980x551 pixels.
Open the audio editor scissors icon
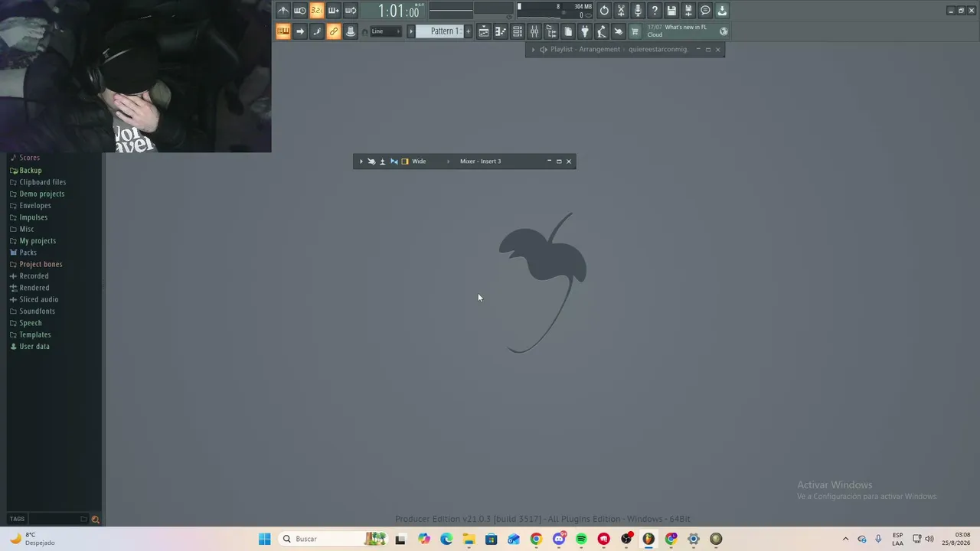tap(621, 11)
